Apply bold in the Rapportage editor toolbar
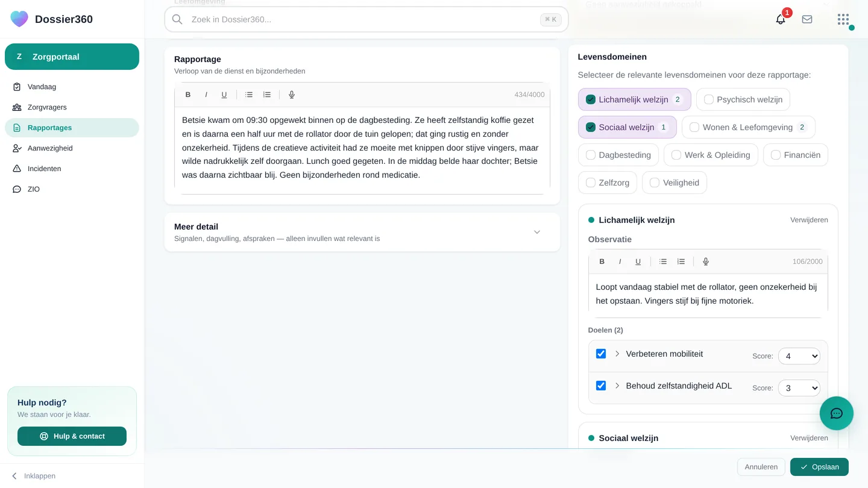The height and width of the screenshot is (488, 868). [188, 95]
